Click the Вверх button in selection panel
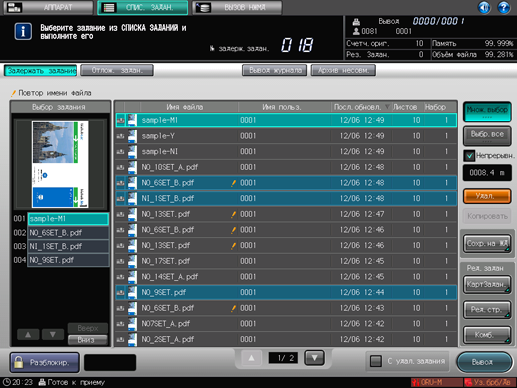517x388 pixels. pyautogui.click(x=88, y=328)
